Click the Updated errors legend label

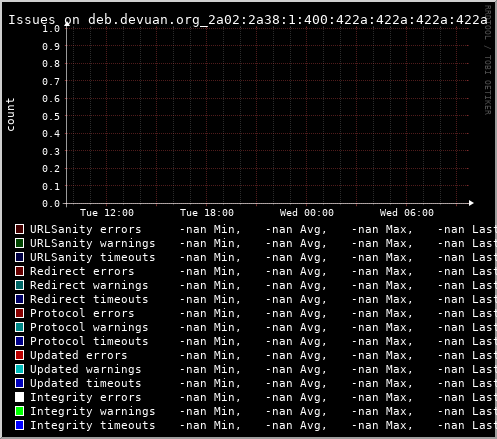click(79, 355)
